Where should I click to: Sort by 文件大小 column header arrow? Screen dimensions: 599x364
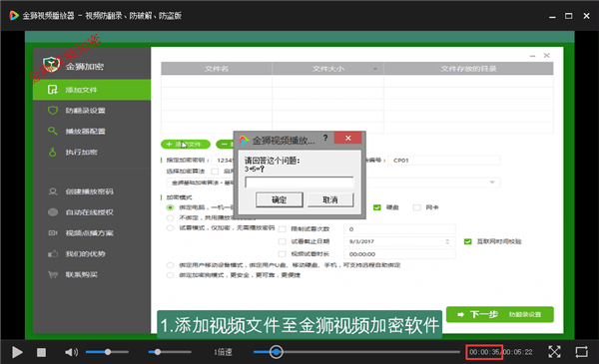pyautogui.click(x=375, y=69)
